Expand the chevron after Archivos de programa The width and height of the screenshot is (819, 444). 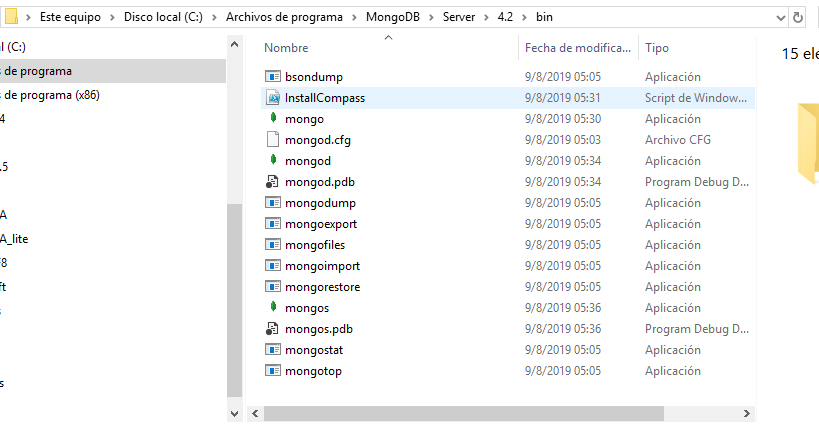pos(355,17)
